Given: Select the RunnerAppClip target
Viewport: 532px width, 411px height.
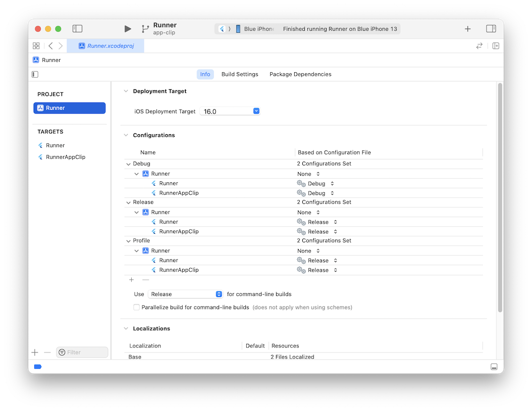Looking at the screenshot, I should [x=65, y=157].
